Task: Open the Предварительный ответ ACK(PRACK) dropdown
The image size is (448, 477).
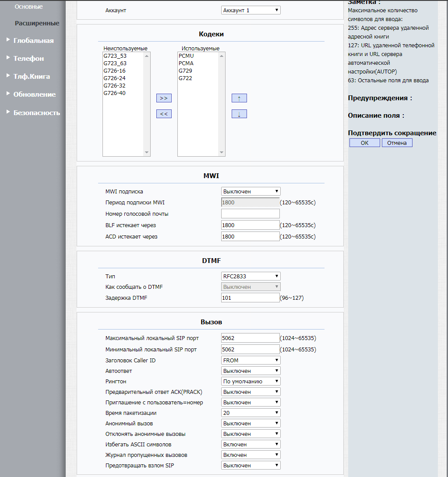Action: click(x=251, y=392)
